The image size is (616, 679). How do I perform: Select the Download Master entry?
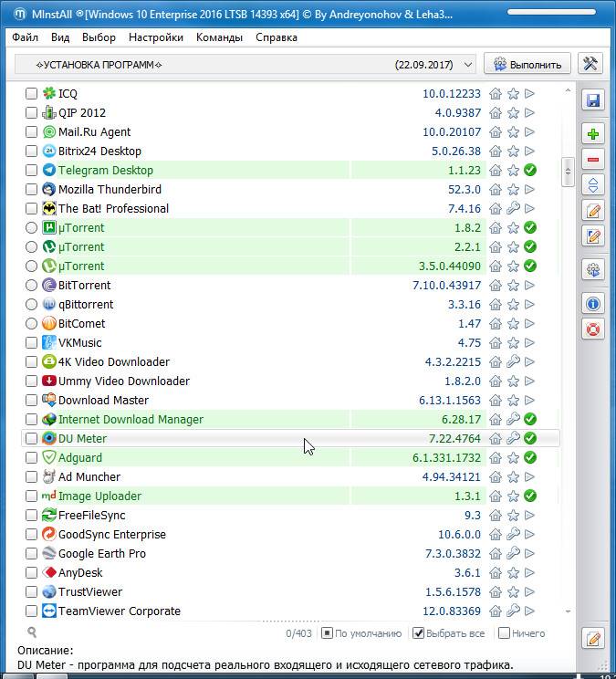(x=290, y=400)
